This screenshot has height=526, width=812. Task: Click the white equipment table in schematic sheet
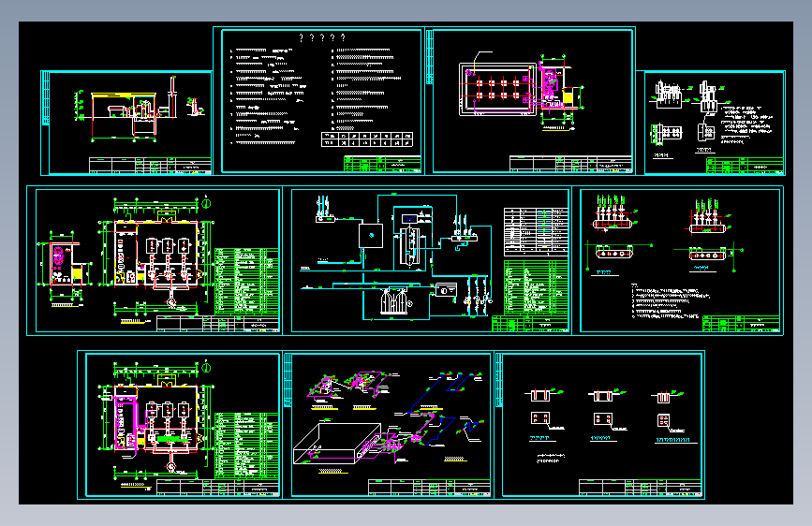[x=536, y=232]
